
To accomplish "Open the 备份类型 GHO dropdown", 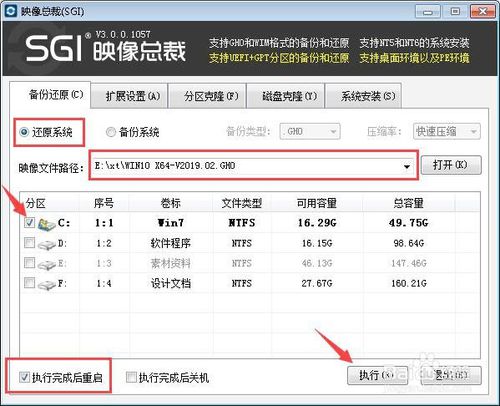I will (x=310, y=131).
